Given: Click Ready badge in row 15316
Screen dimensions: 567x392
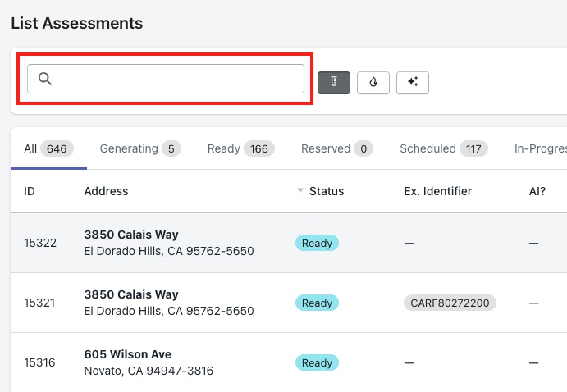Looking at the screenshot, I should point(317,362).
